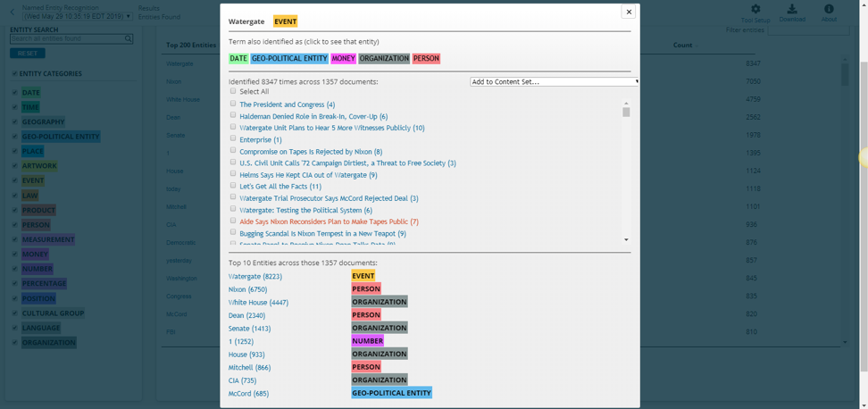This screenshot has height=409, width=868.
Task: View Watergate as GEO-POLITICAL ENTITY tag
Action: tap(289, 59)
